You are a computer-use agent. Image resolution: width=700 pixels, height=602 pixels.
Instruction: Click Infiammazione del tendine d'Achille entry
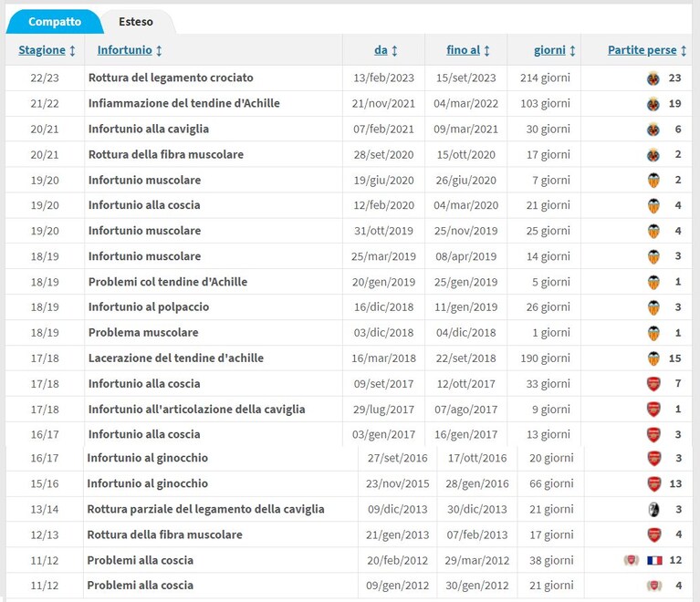[x=184, y=104]
